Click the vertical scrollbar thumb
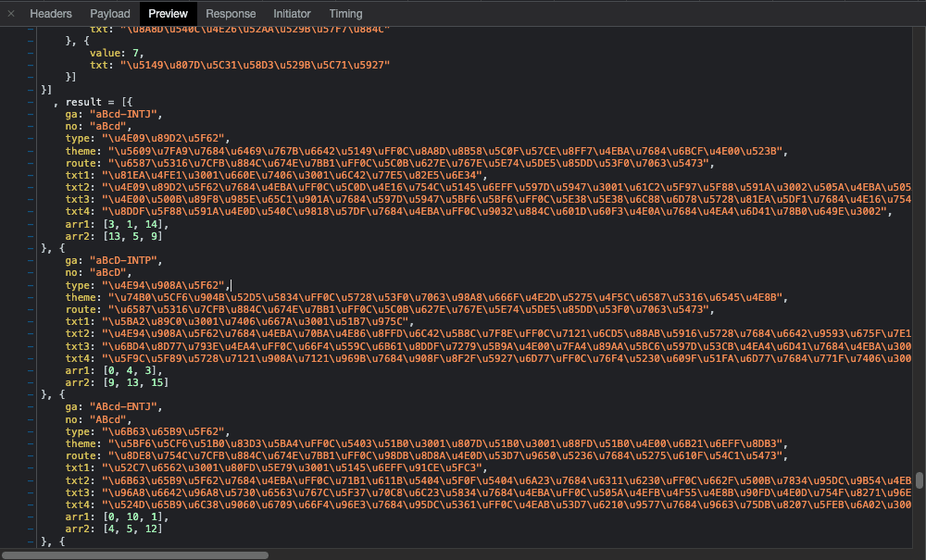Viewport: 926px width, 560px height. coord(920,479)
